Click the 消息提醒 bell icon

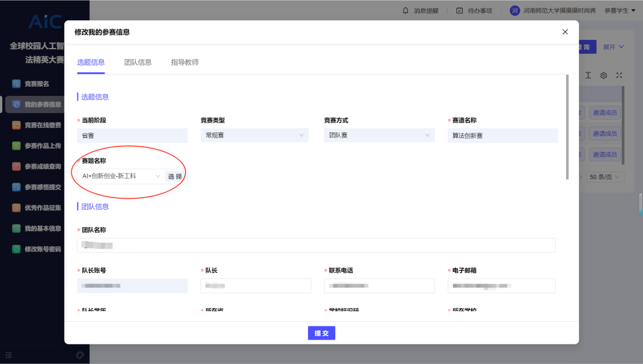(x=406, y=10)
